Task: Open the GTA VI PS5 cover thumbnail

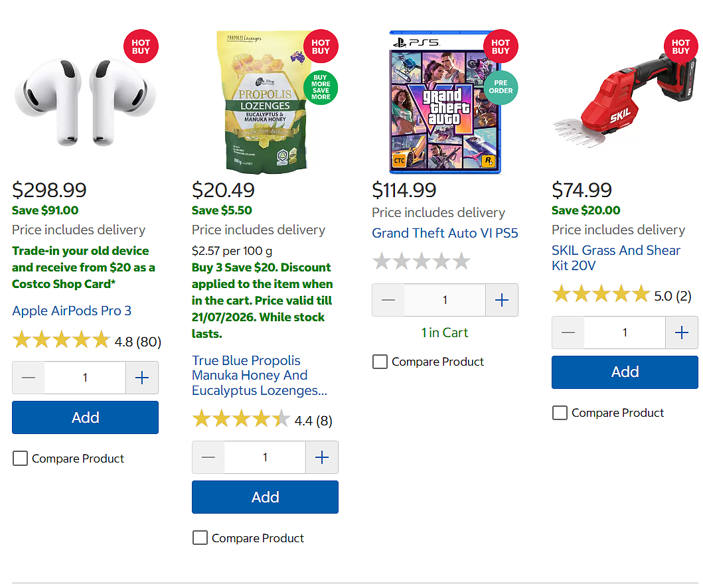Action: tap(445, 102)
